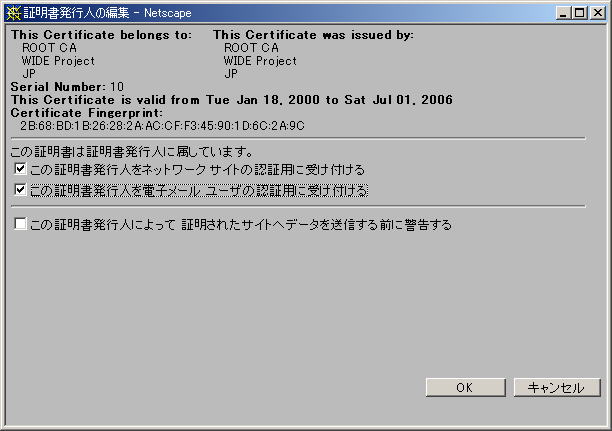Uncheck email user certification acceptance checkbox

pos(20,190)
